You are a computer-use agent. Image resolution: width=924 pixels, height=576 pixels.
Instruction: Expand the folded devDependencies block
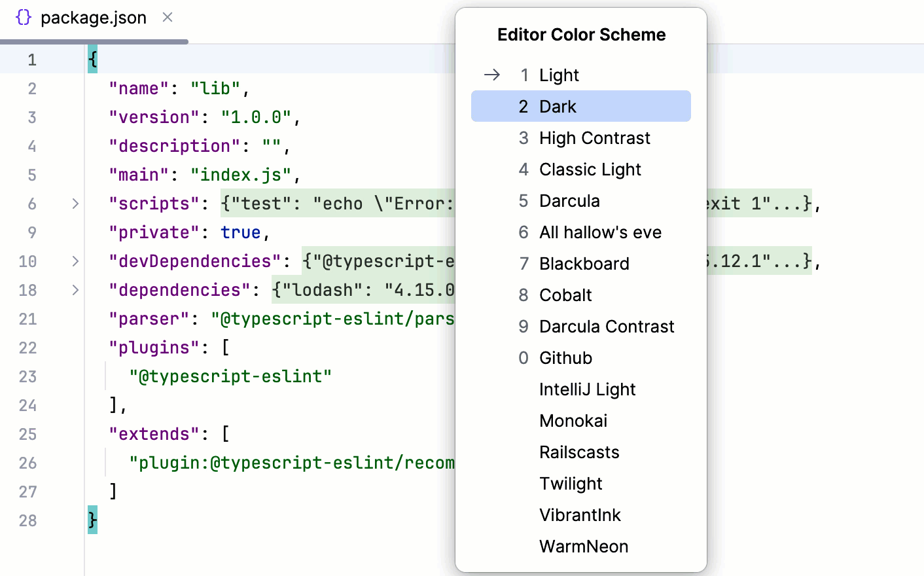(75, 261)
